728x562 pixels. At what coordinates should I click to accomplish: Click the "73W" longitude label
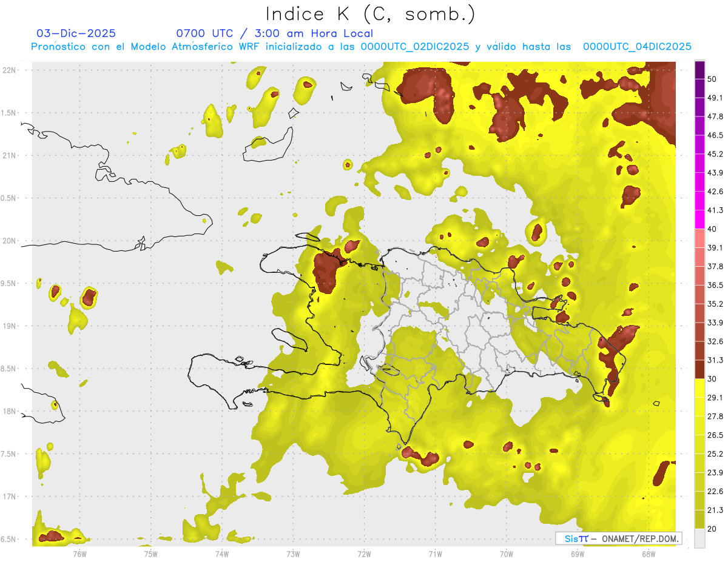click(x=293, y=554)
